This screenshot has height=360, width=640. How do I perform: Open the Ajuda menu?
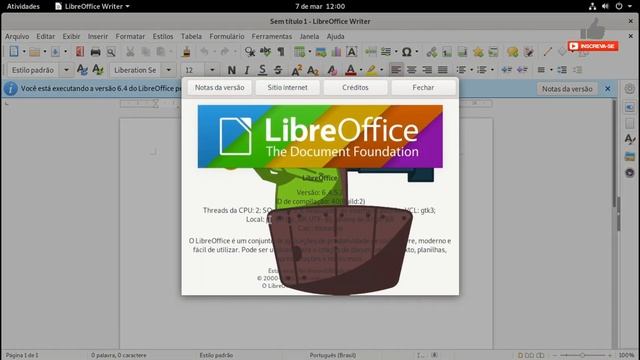pyautogui.click(x=336, y=36)
